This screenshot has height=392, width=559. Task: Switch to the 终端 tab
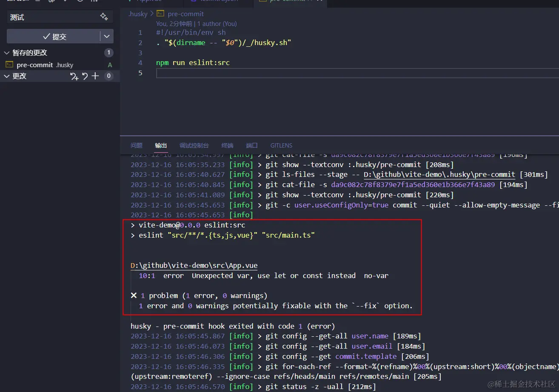pos(228,145)
